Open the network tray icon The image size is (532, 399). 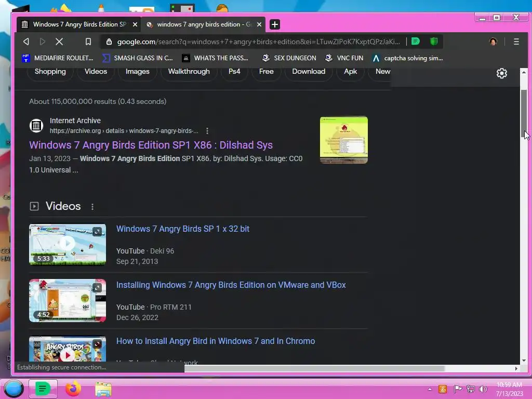[x=471, y=389]
